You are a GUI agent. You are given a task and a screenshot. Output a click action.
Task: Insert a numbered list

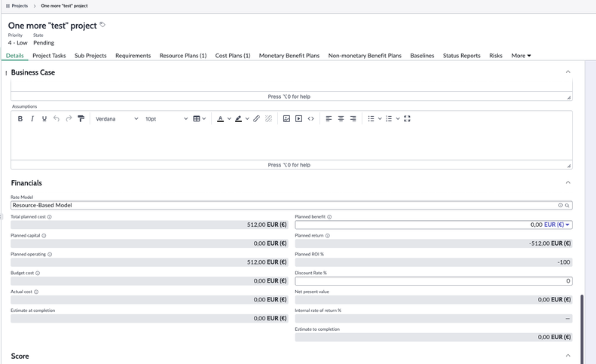coord(389,118)
